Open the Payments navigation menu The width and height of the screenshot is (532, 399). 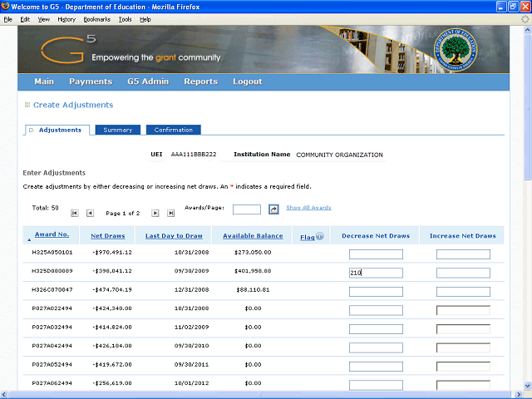coord(91,81)
